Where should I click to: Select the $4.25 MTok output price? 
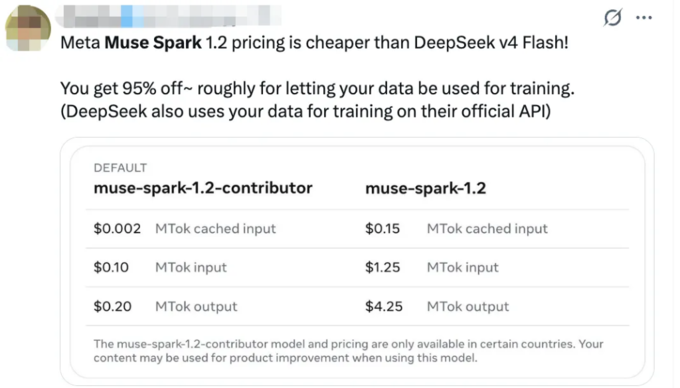(384, 306)
